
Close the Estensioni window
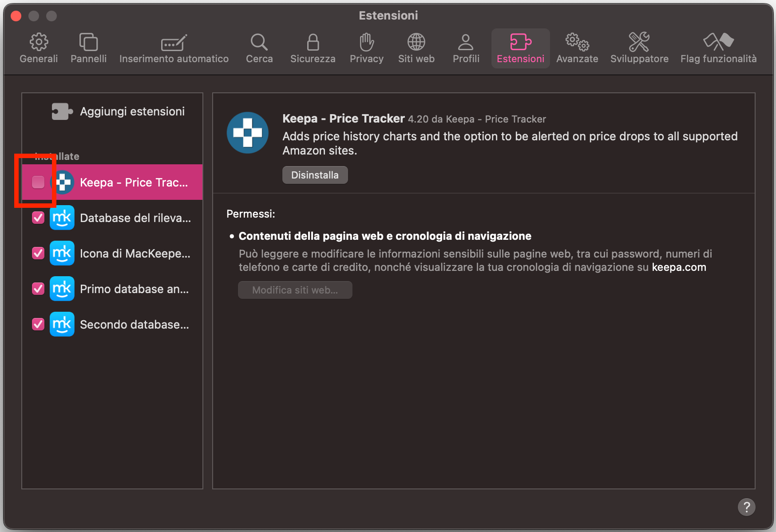point(16,16)
